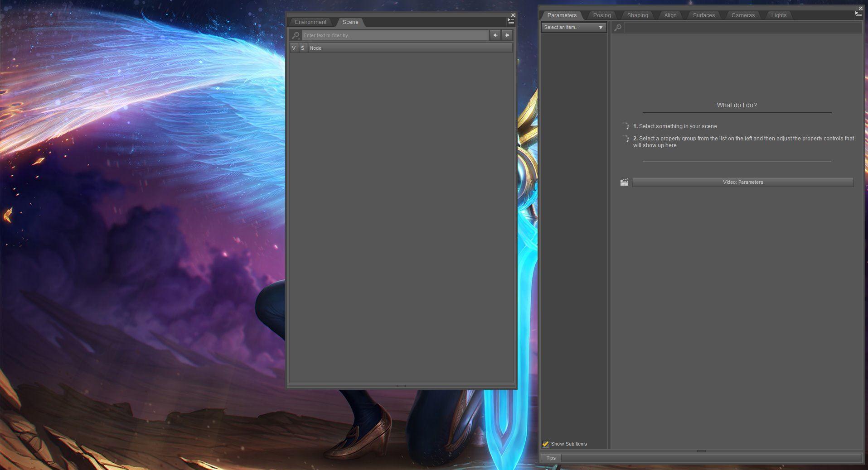This screenshot has height=470, width=868.
Task: Focus the Scene filter text field
Action: click(395, 35)
